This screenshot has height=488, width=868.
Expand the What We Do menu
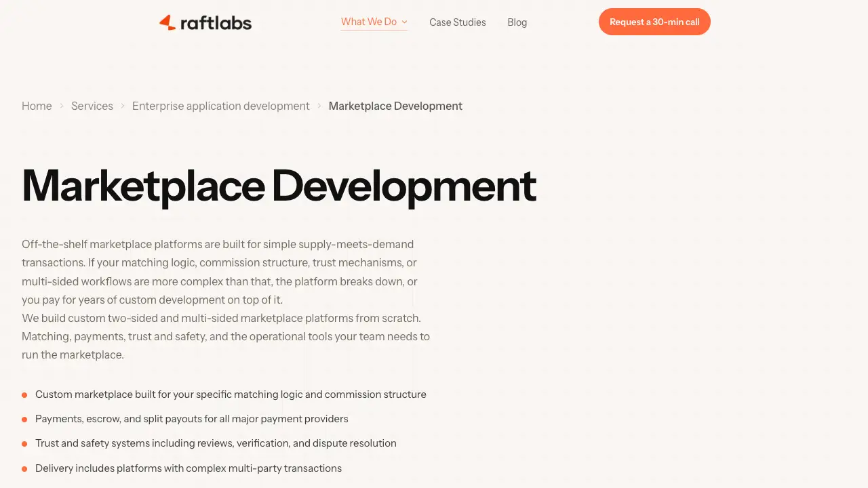tap(374, 22)
